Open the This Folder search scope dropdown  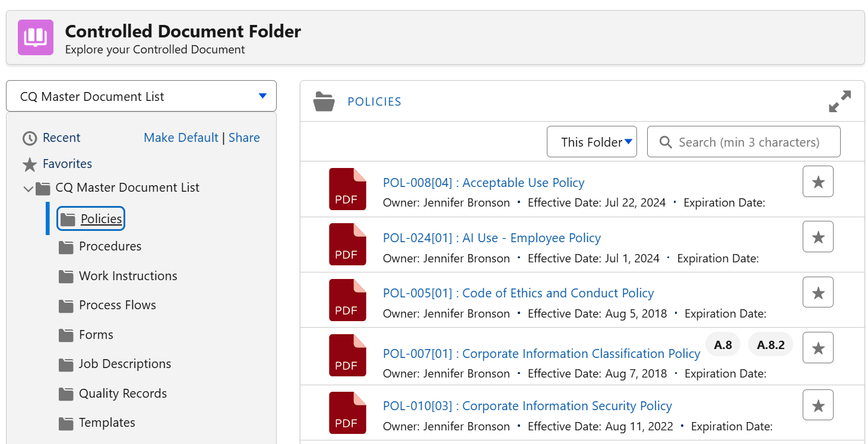tap(591, 142)
